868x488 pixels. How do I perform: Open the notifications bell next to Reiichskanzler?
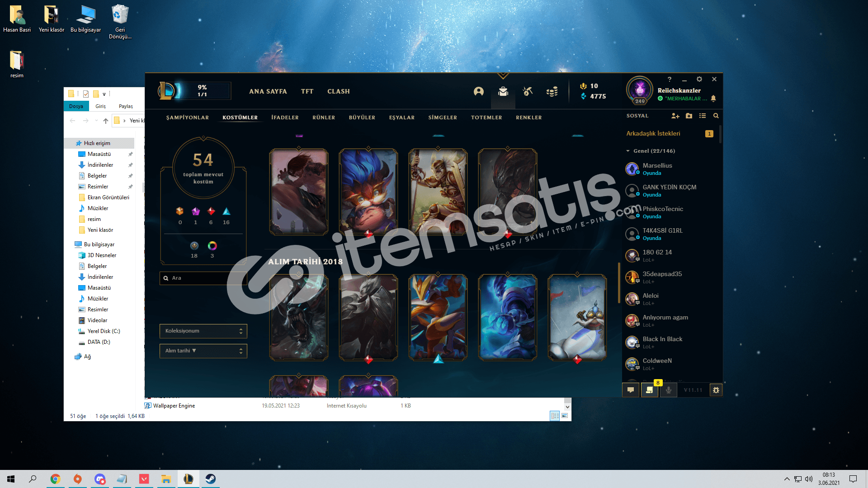click(x=713, y=99)
